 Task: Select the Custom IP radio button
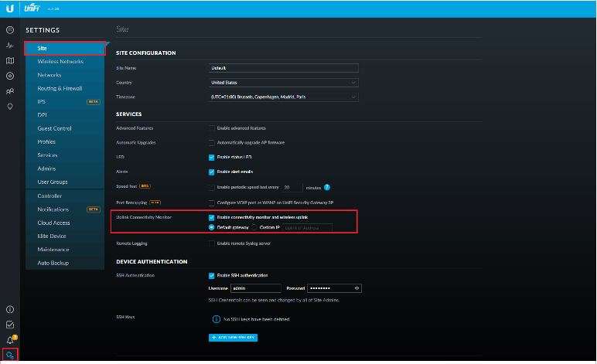coord(254,227)
